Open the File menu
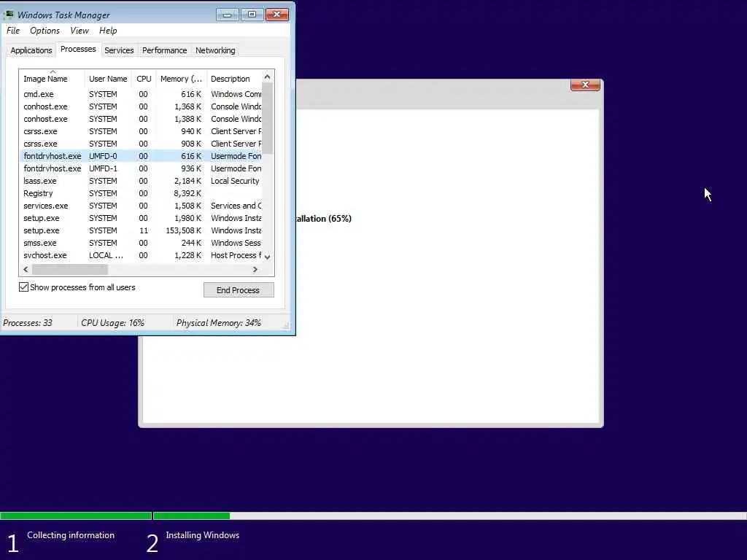This screenshot has height=560, width=747. point(13,31)
